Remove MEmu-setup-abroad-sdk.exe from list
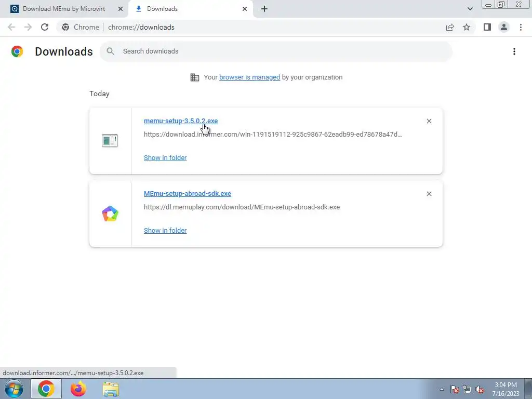This screenshot has height=399, width=532. coord(429,194)
